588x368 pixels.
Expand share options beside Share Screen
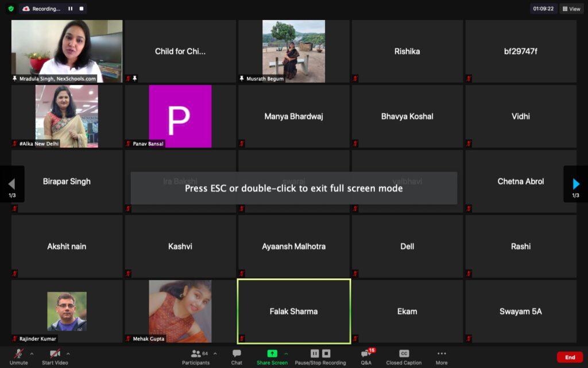pyautogui.click(x=286, y=354)
